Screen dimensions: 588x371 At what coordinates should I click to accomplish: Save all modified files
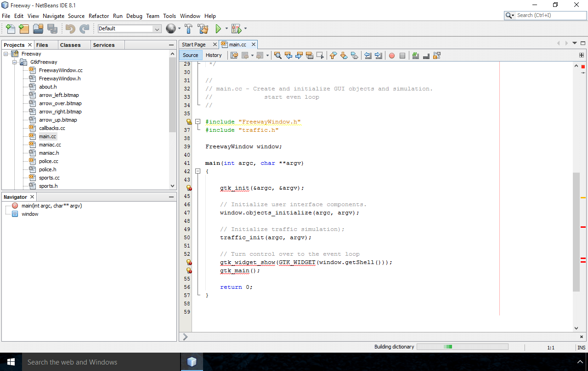pyautogui.click(x=52, y=28)
